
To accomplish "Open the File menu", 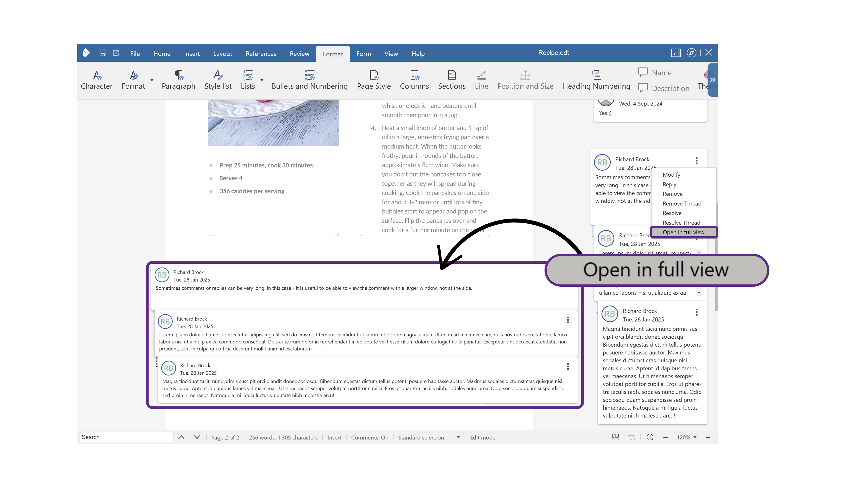I will click(x=135, y=54).
